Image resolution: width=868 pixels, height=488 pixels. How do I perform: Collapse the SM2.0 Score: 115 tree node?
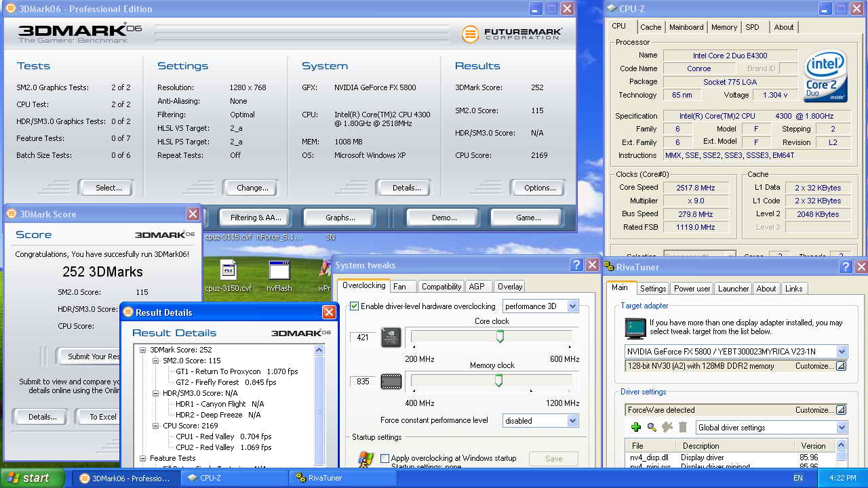click(156, 361)
